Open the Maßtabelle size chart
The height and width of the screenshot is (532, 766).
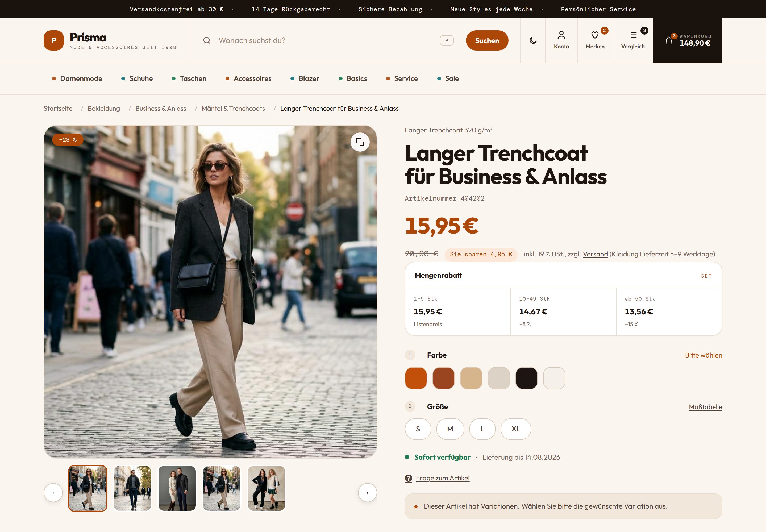[x=705, y=407]
